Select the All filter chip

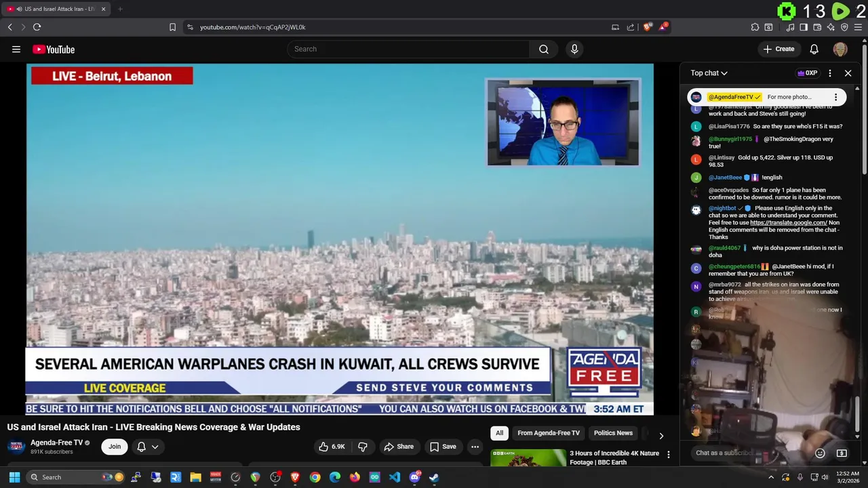tap(499, 433)
